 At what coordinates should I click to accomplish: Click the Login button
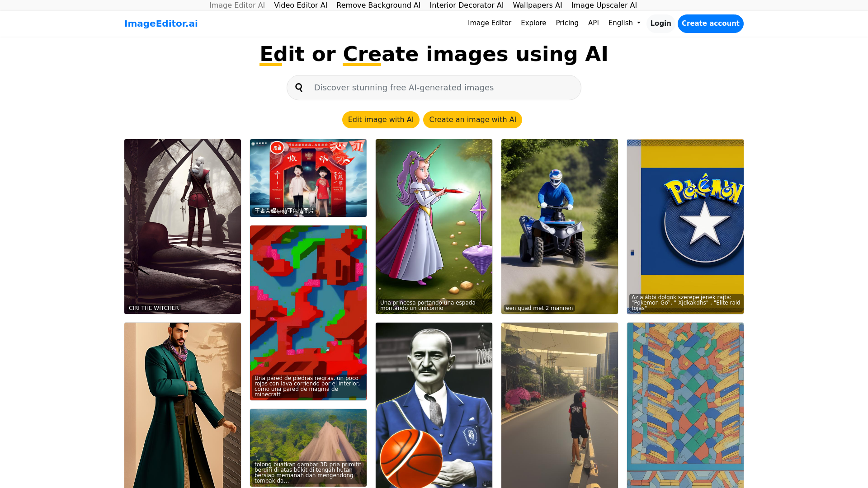pos(660,23)
